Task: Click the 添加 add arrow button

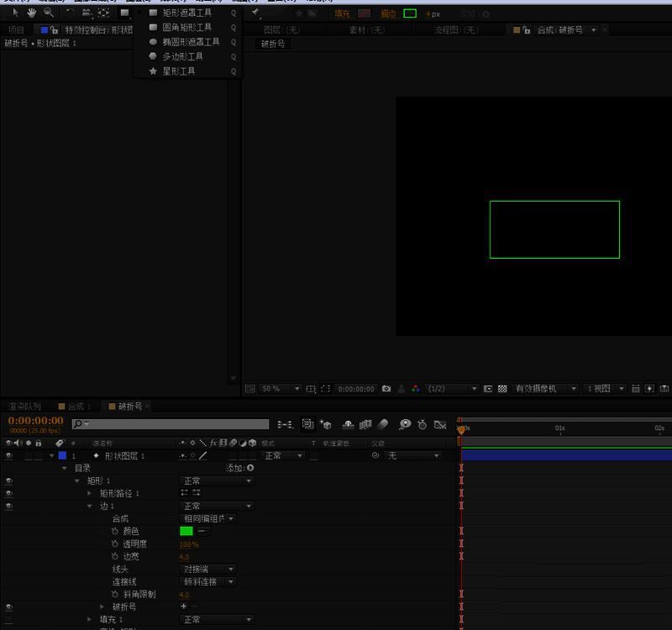Action: pyautogui.click(x=249, y=468)
